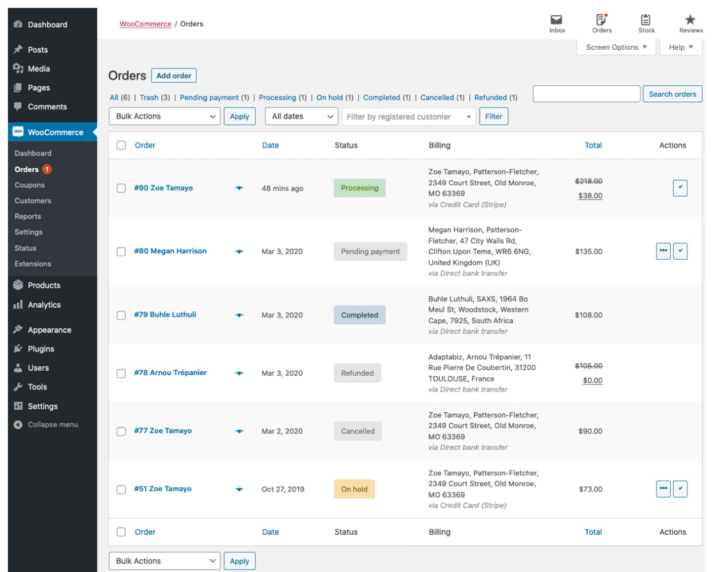Toggle the select-all checkbox in table header
Screen dimensions: 728x572
[121, 145]
